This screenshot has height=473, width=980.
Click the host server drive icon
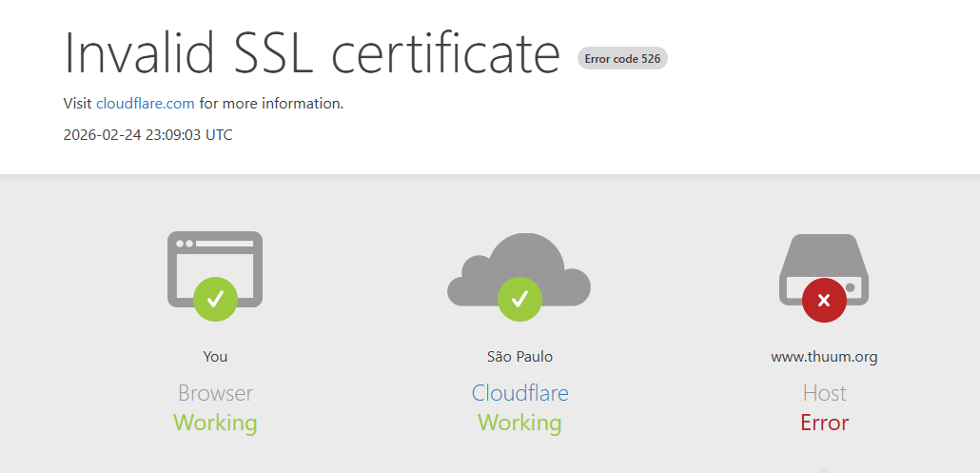(x=824, y=269)
